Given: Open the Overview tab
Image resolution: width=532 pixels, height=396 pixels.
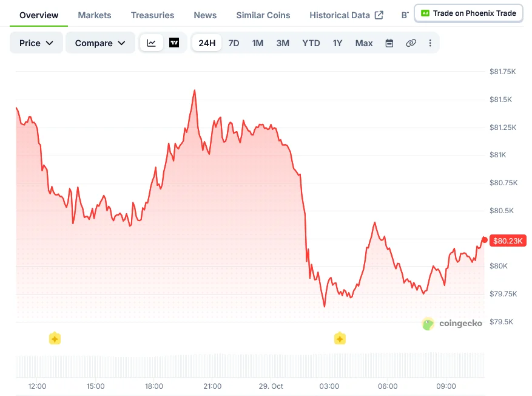Looking at the screenshot, I should (x=39, y=15).
